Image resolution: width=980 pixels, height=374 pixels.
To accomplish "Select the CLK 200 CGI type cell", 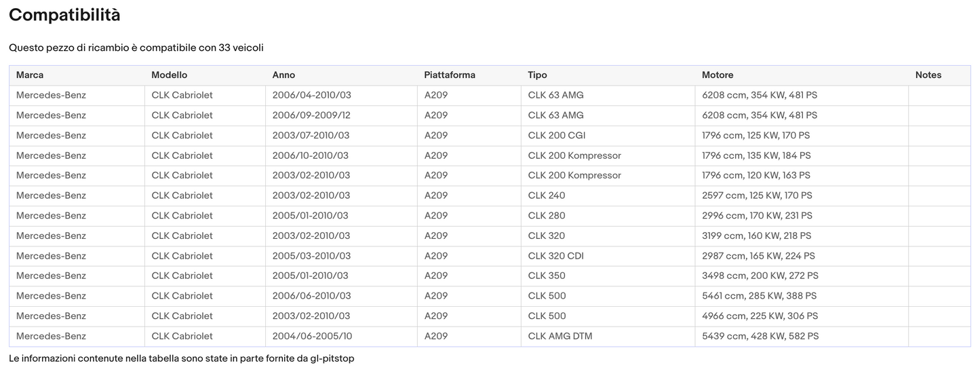I will [x=556, y=136].
